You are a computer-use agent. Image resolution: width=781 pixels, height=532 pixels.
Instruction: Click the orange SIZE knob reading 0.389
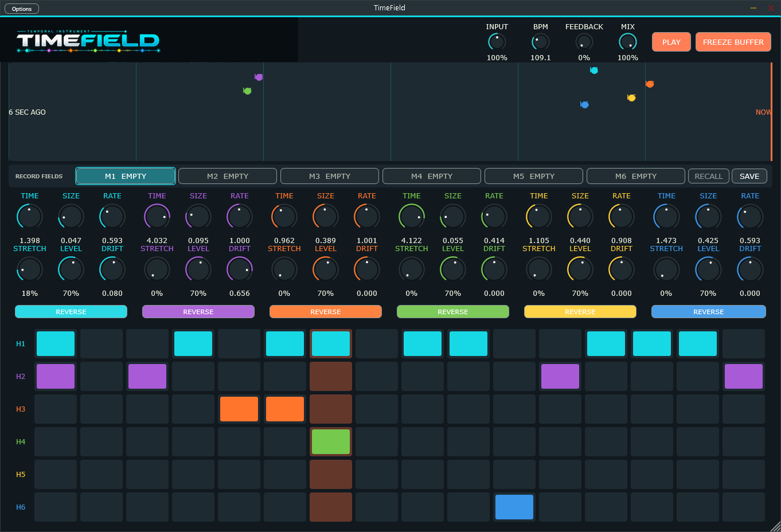pos(326,217)
